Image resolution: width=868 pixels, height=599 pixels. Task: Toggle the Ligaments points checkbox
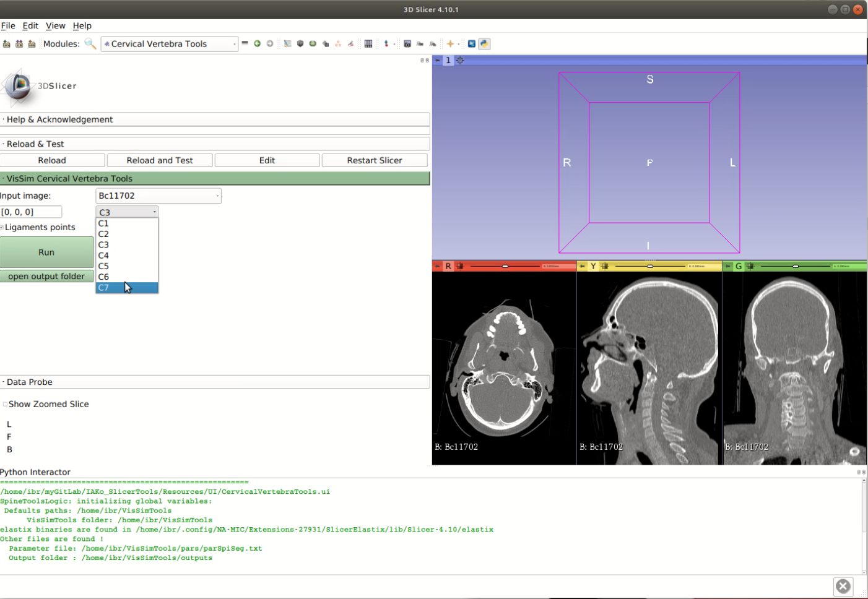tap(2, 227)
